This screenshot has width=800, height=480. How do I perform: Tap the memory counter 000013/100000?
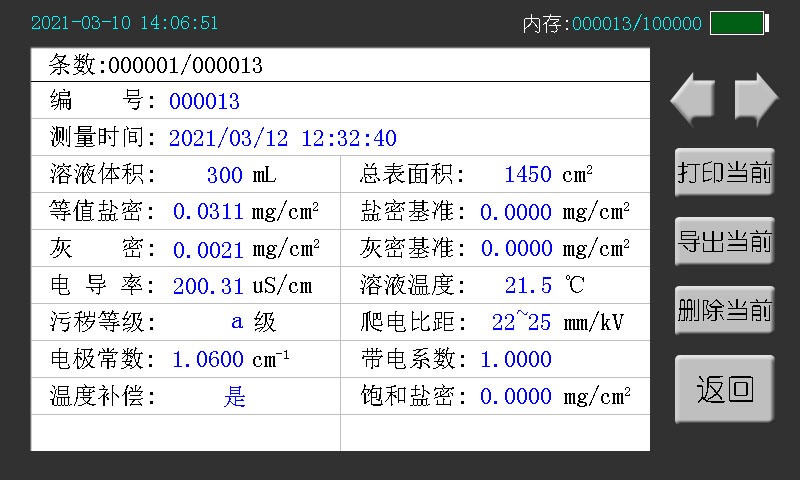pos(636,24)
